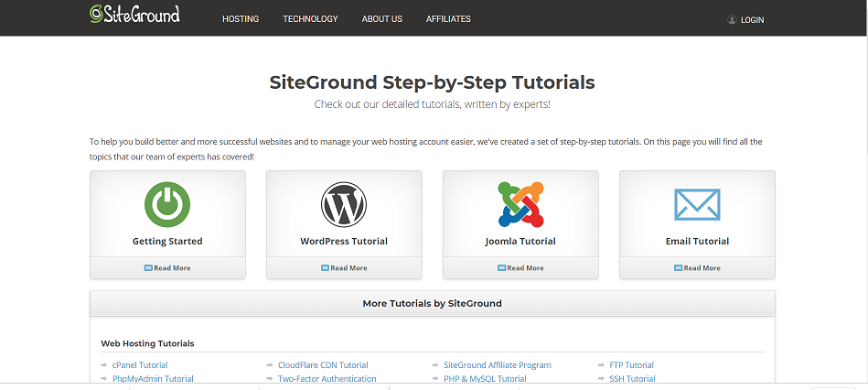Click the blue envelope Email icon
Screen dimensions: 868x390
pos(697,204)
